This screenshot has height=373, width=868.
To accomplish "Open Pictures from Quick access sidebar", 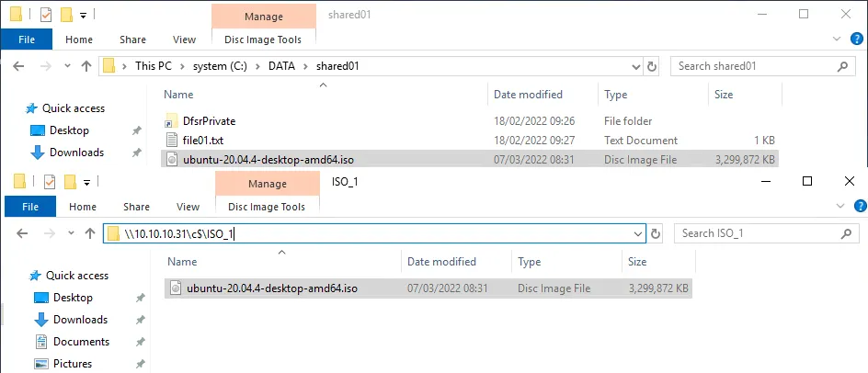I will point(72,364).
